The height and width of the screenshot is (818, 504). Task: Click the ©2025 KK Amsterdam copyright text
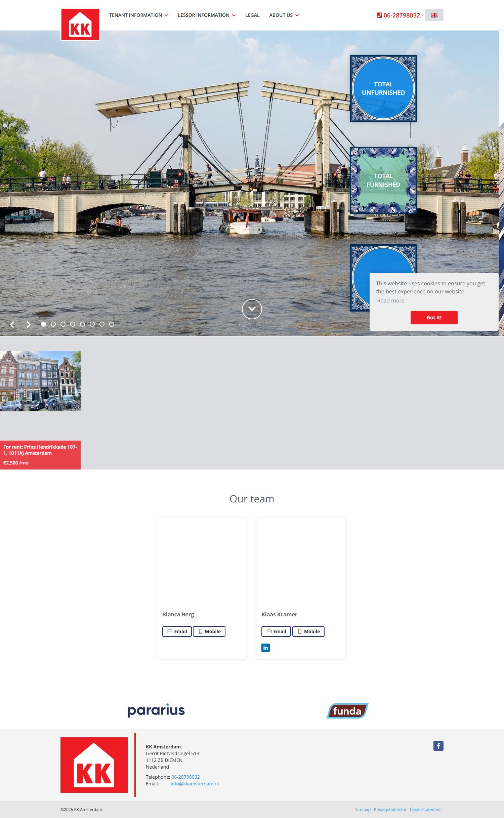click(81, 810)
